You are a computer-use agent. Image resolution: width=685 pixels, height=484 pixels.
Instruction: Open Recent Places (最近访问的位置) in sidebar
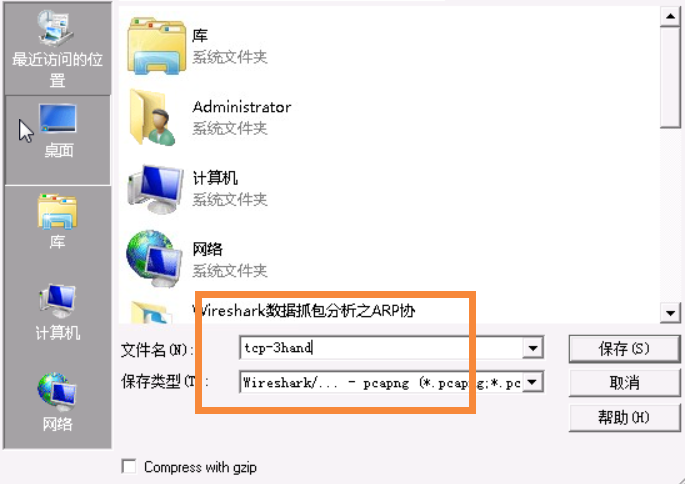(x=57, y=48)
